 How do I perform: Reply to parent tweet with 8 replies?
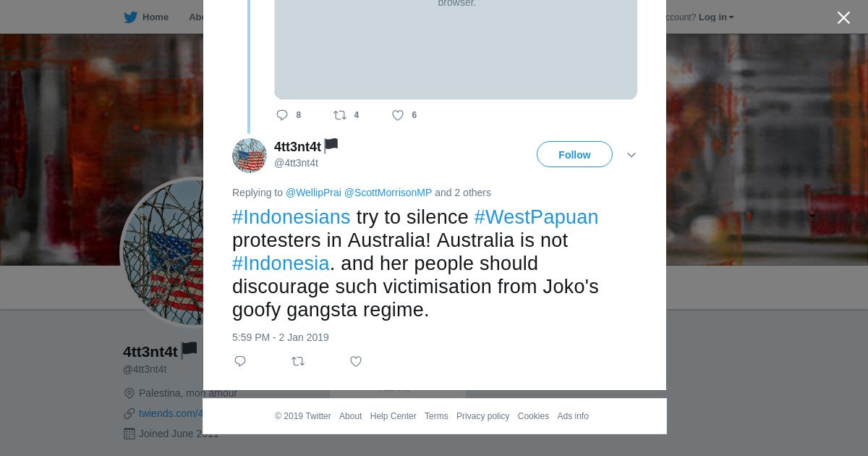tap(282, 115)
